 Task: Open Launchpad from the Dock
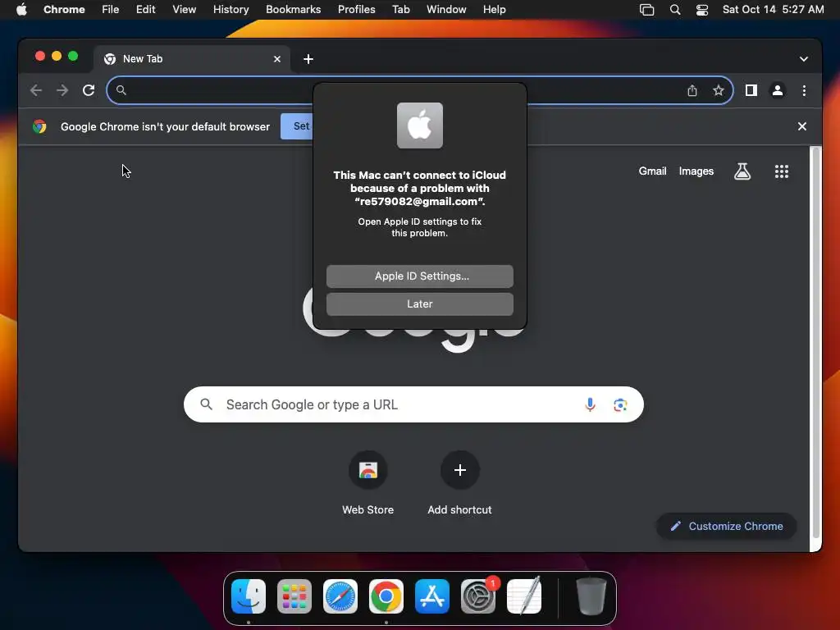click(x=294, y=596)
